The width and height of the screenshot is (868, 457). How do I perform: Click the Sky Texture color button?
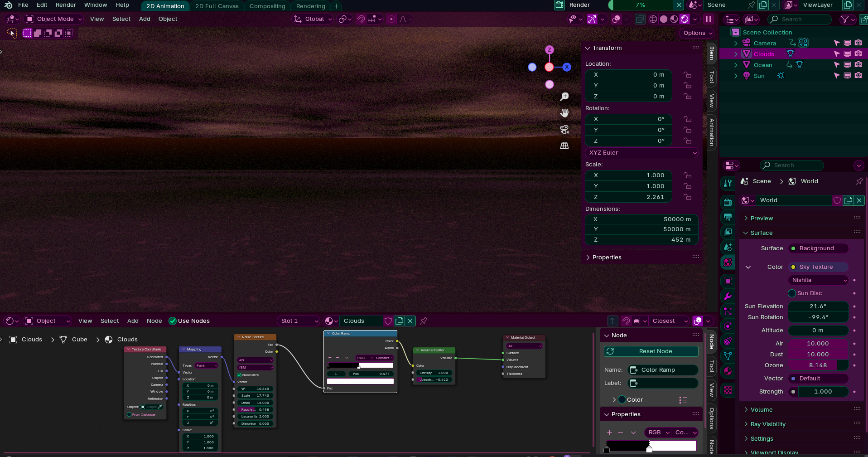click(818, 267)
